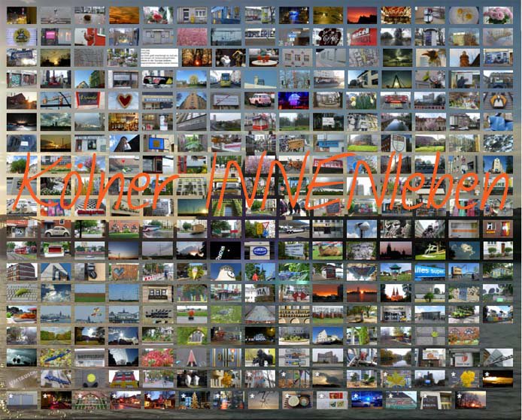This screenshot has height=420, width=522.
Task: Select the blue police lights thumbnail
Action: pos(366,400)
